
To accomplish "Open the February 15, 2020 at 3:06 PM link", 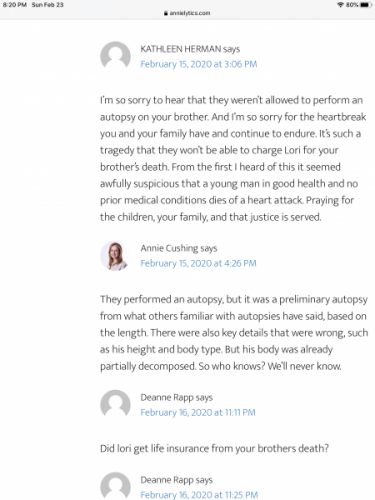I will click(199, 64).
